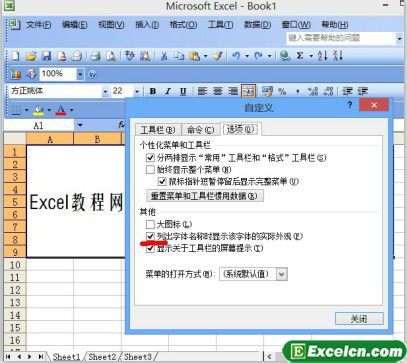This screenshot has width=407, height=363.
Task: Click the Open file folder icon
Action: point(31,56)
